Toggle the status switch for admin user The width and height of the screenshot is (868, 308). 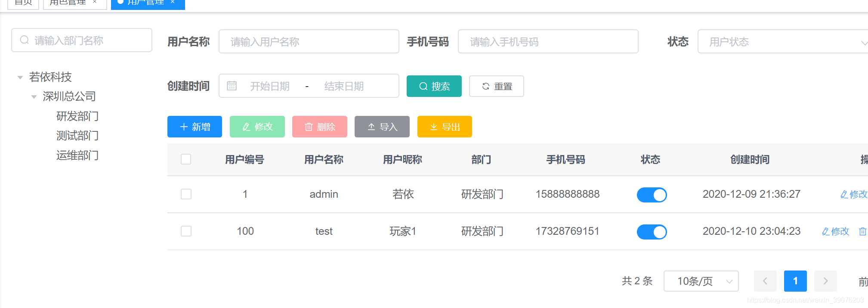(x=652, y=195)
